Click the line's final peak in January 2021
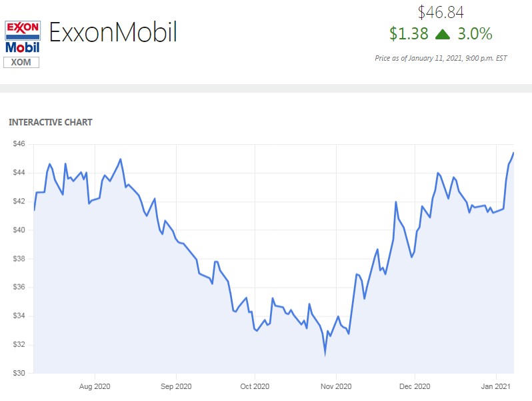This screenshot has height=401, width=532. pos(513,153)
